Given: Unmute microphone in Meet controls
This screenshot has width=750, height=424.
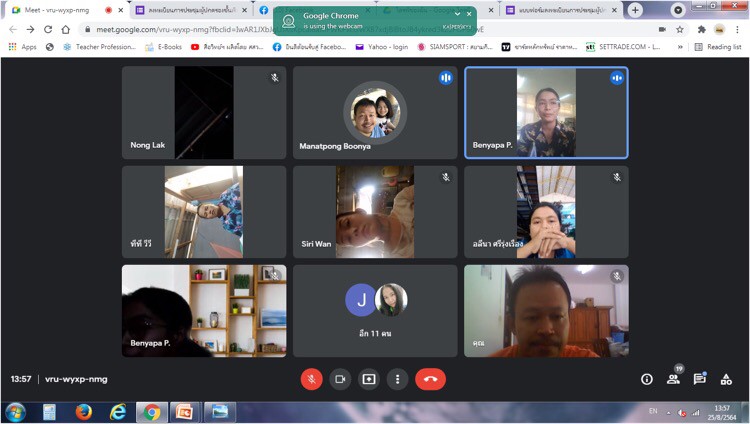Looking at the screenshot, I should 312,379.
